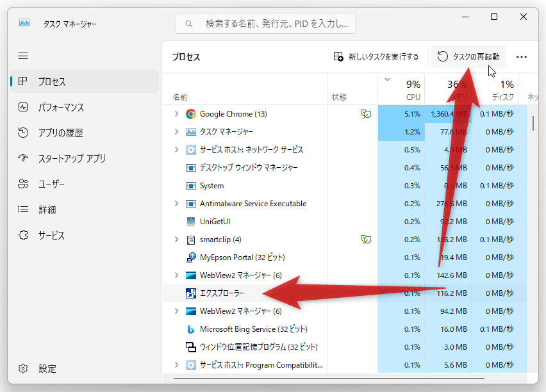Click the 1.2% CPU value for タスク マネージャー
546x392 pixels.
point(412,132)
